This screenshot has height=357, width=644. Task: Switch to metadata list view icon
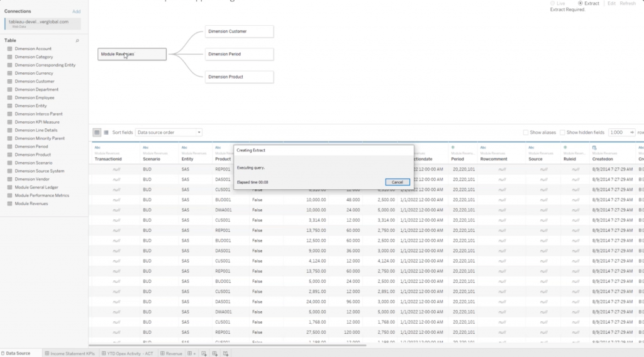[106, 133]
